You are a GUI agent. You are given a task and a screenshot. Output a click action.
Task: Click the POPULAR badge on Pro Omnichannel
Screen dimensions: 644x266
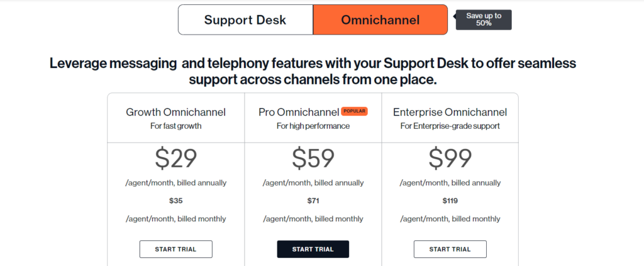tap(354, 111)
